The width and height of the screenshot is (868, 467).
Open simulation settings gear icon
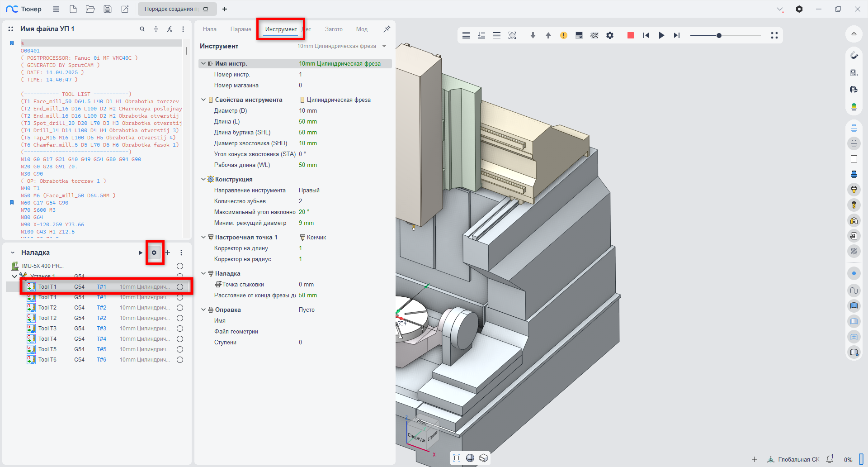click(610, 35)
